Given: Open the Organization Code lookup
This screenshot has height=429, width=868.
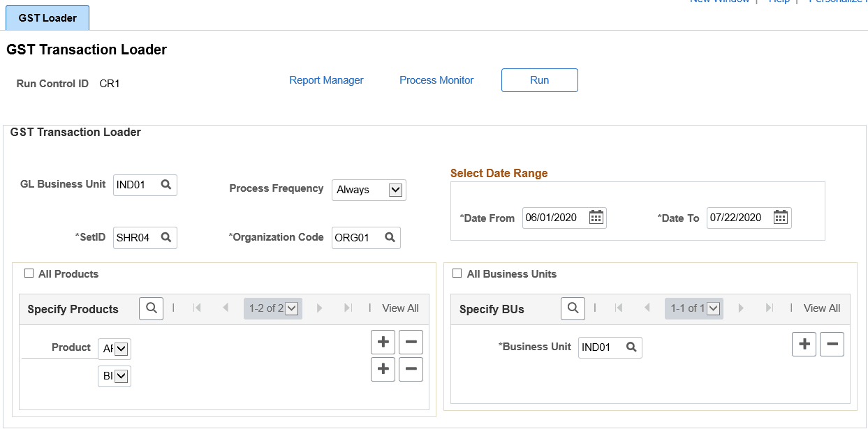Looking at the screenshot, I should tap(389, 237).
